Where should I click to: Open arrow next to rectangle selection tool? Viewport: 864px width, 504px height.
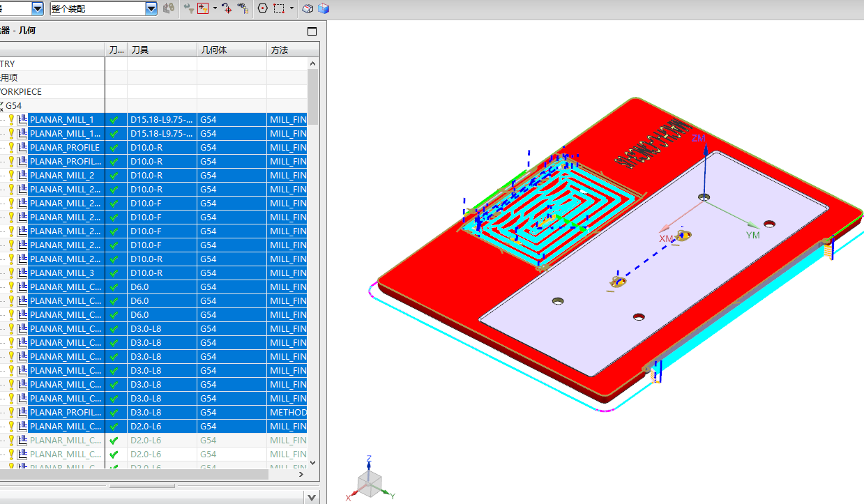pyautogui.click(x=291, y=8)
